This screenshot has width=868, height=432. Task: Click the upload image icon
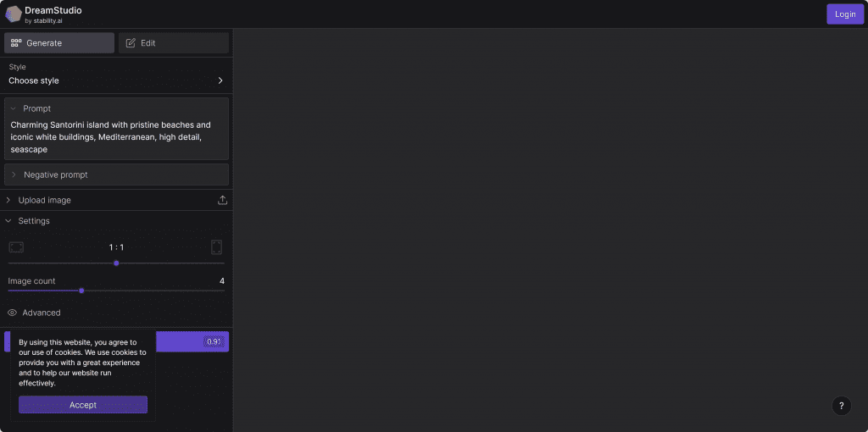[222, 201]
